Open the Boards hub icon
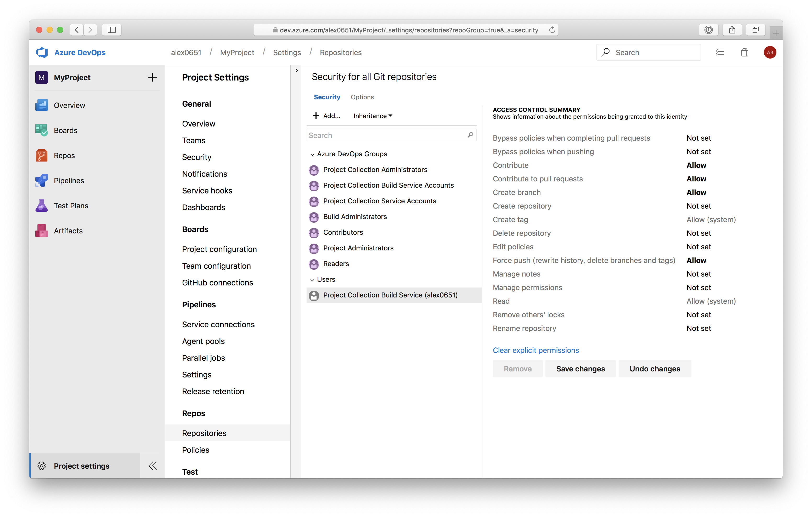This screenshot has width=812, height=517. 42,130
